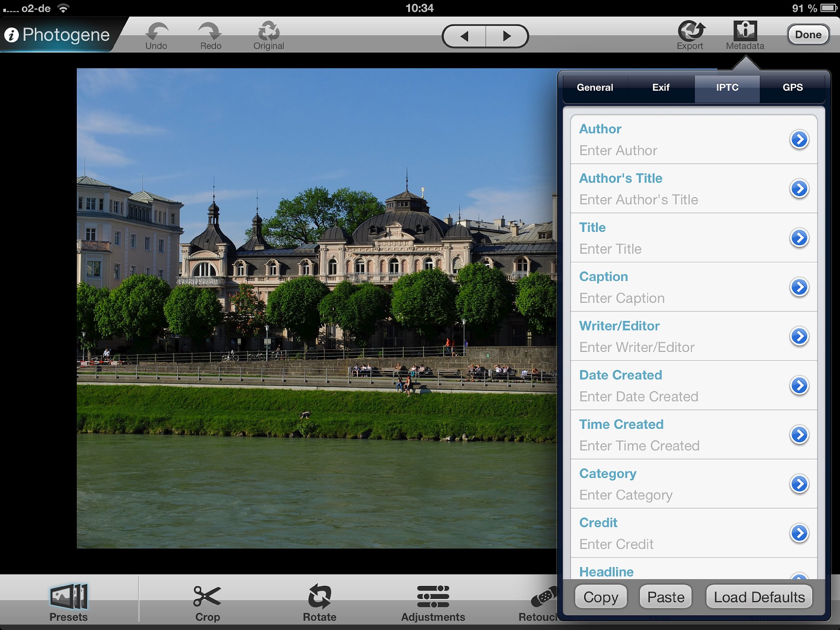Expand the Author field chevron

point(799,139)
